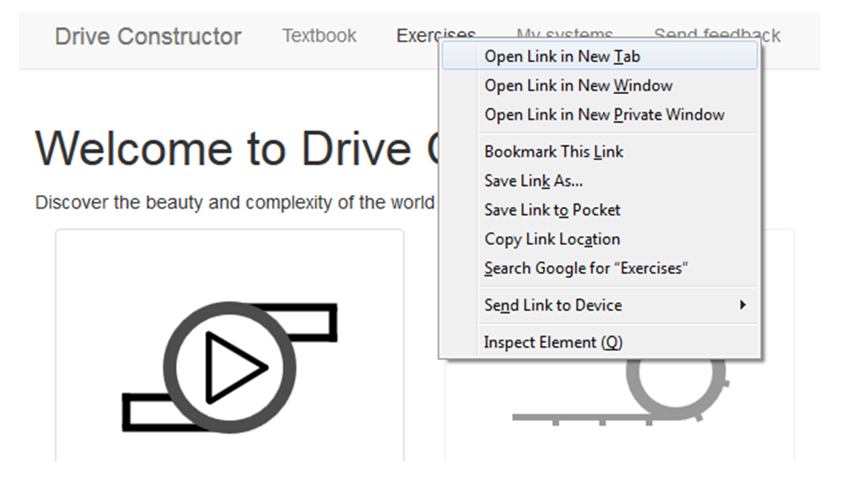
Task: Click the pump drive system icon
Action: [229, 367]
